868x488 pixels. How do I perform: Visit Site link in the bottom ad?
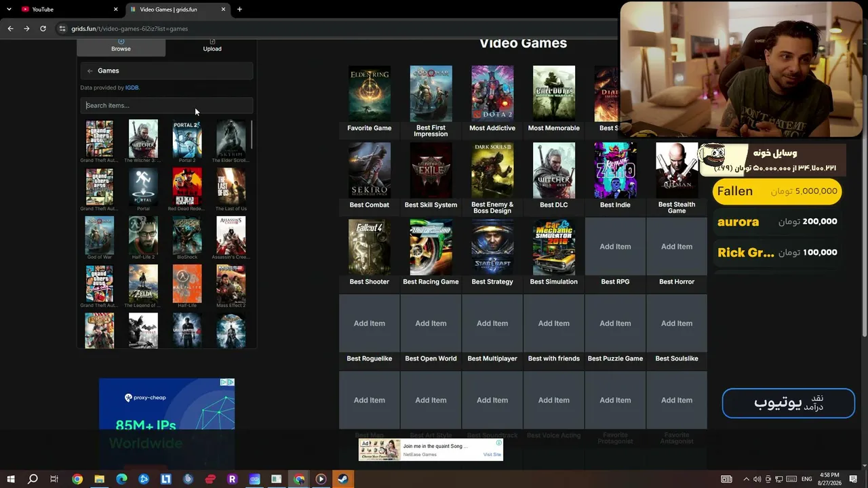click(x=492, y=455)
